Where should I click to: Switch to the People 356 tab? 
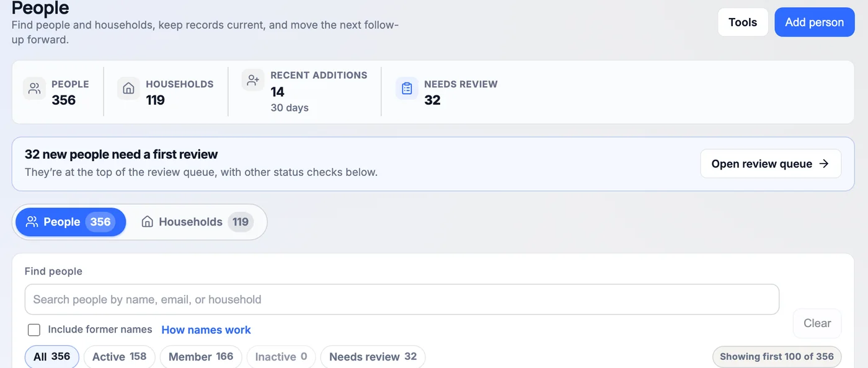click(71, 222)
